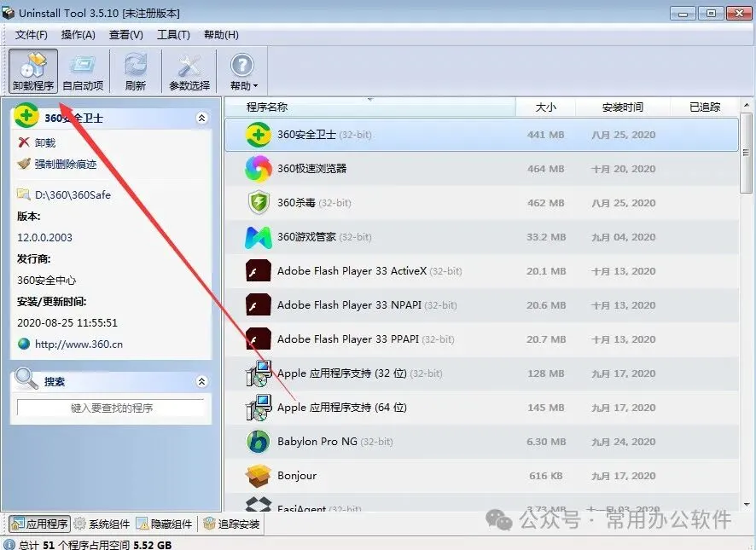The width and height of the screenshot is (756, 550).
Task: Open the 工具(T) menu
Action: click(x=173, y=35)
